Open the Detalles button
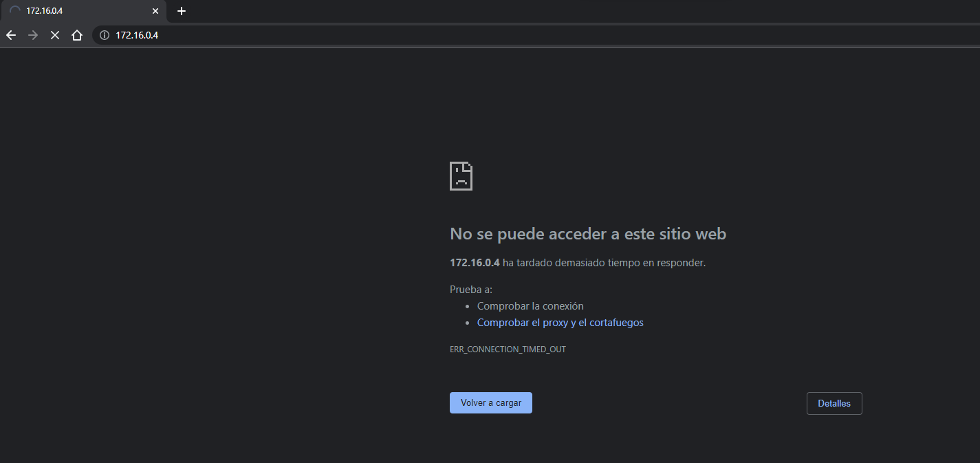This screenshot has height=463, width=980. pyautogui.click(x=834, y=404)
